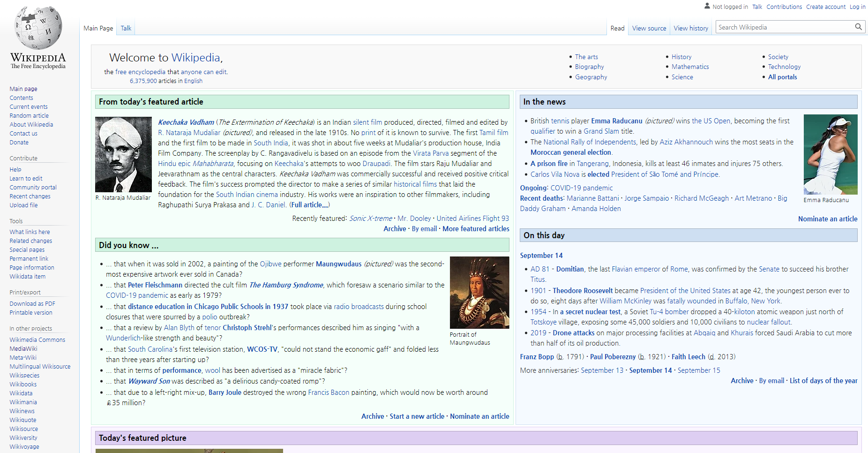The image size is (868, 453).
Task: Click What links here in Tools
Action: tap(30, 232)
